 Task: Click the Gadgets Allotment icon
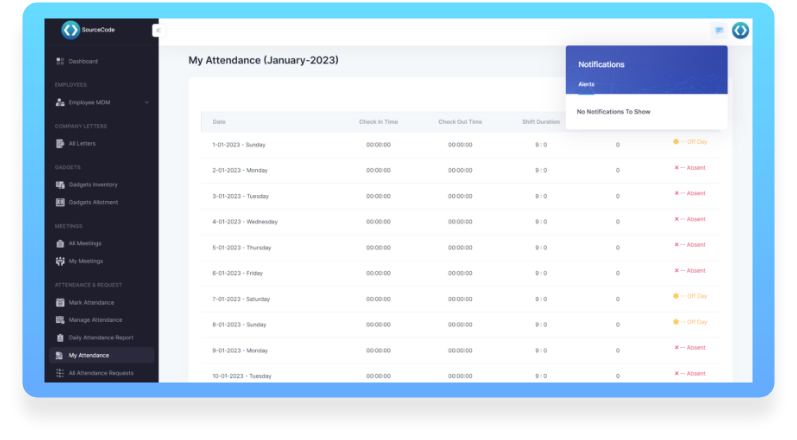click(x=60, y=203)
